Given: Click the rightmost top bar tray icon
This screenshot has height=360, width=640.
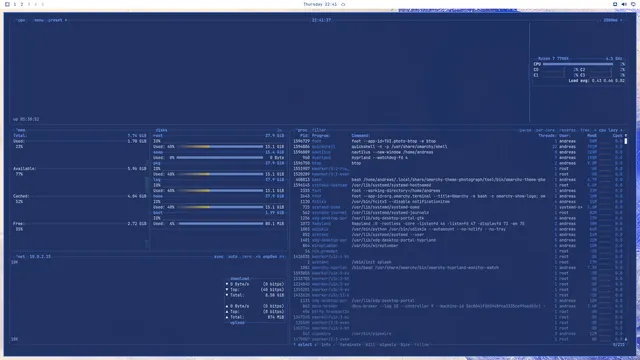Looking at the screenshot, I should tap(633, 4).
